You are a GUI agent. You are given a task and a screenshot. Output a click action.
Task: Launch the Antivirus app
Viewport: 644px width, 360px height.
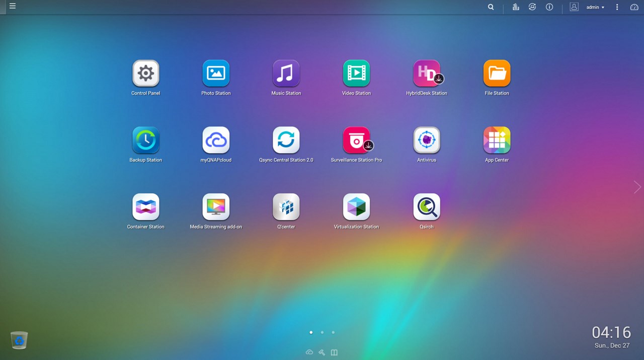pyautogui.click(x=427, y=140)
